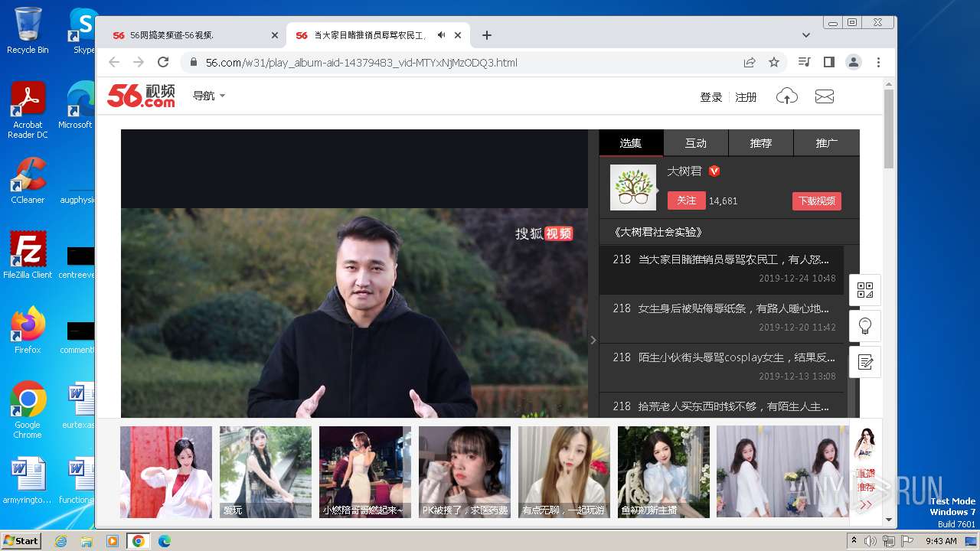
Task: Open 大树君 tree avatar image
Action: (x=633, y=187)
